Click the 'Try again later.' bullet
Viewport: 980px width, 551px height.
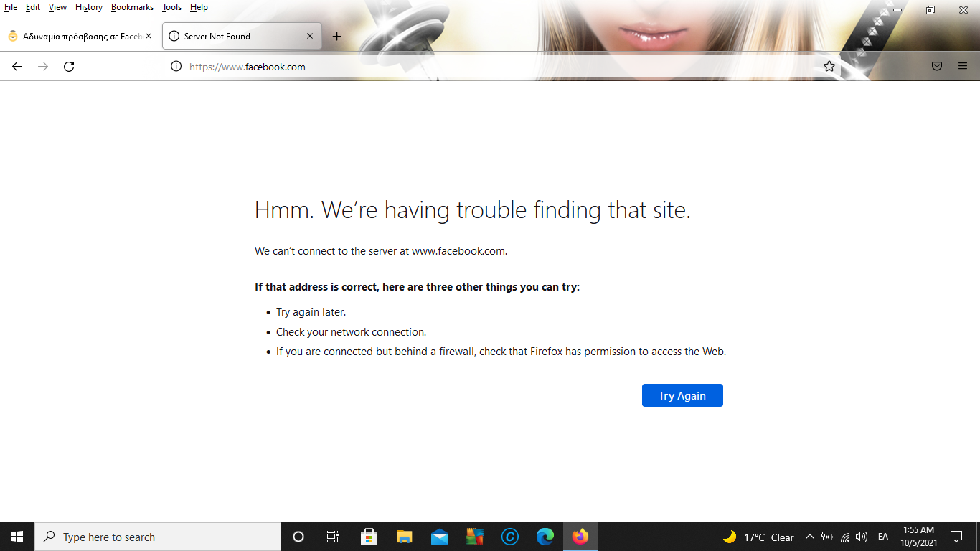pos(311,312)
